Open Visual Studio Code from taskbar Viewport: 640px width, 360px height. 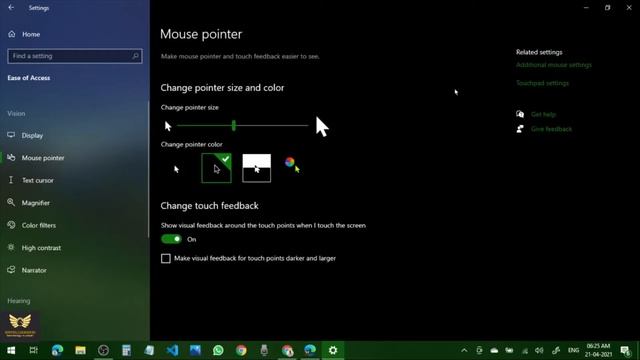click(172, 350)
